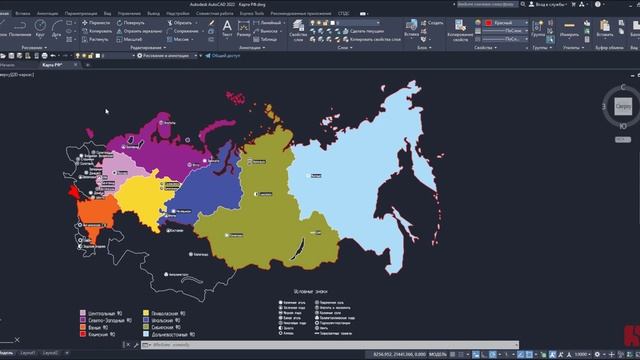The height and width of the screenshot is (360, 640).
Task: Click the Linear (Линейный) dimension tool
Action: click(x=267, y=23)
